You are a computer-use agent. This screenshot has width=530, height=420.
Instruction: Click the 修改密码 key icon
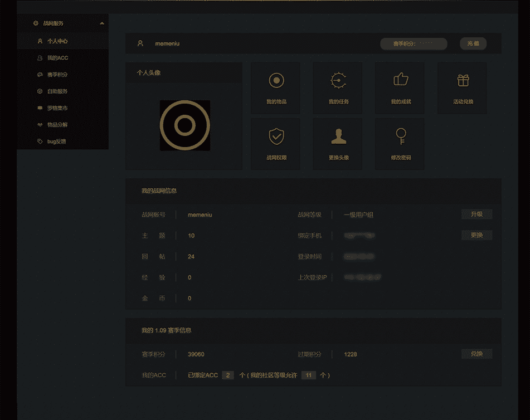pos(400,136)
